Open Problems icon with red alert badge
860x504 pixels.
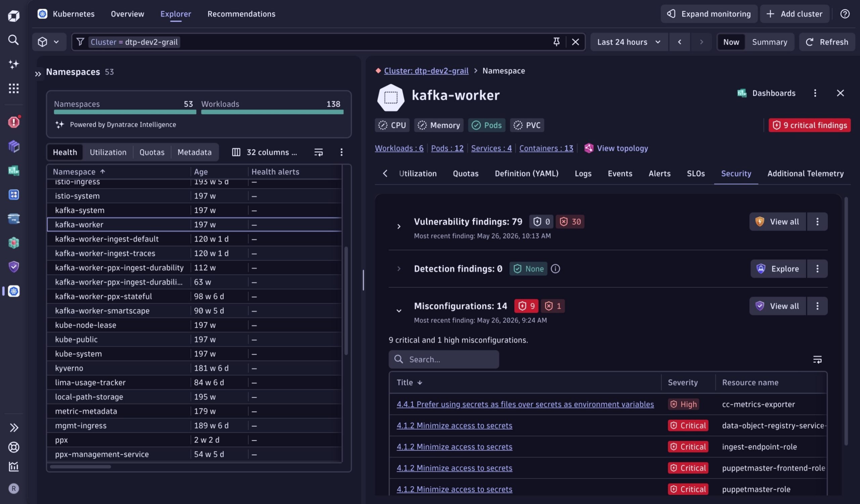14,122
